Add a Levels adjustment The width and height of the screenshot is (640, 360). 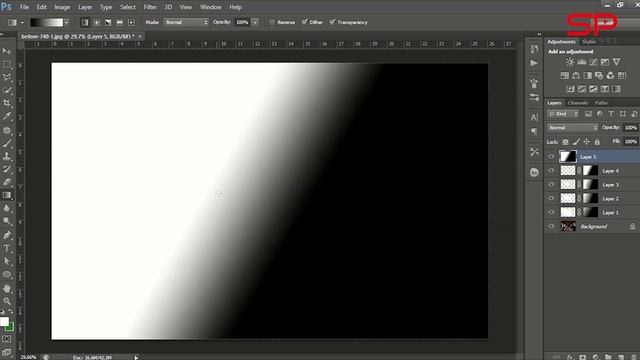pyautogui.click(x=582, y=62)
